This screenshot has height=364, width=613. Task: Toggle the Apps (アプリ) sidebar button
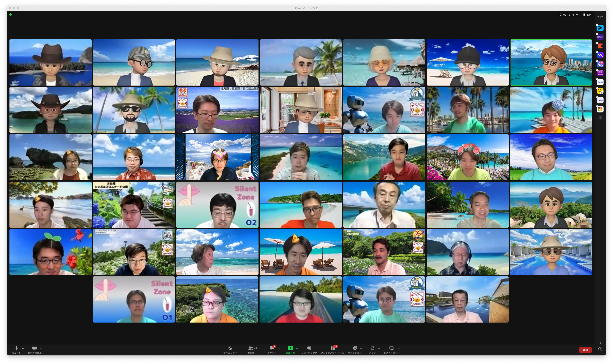pos(372,348)
